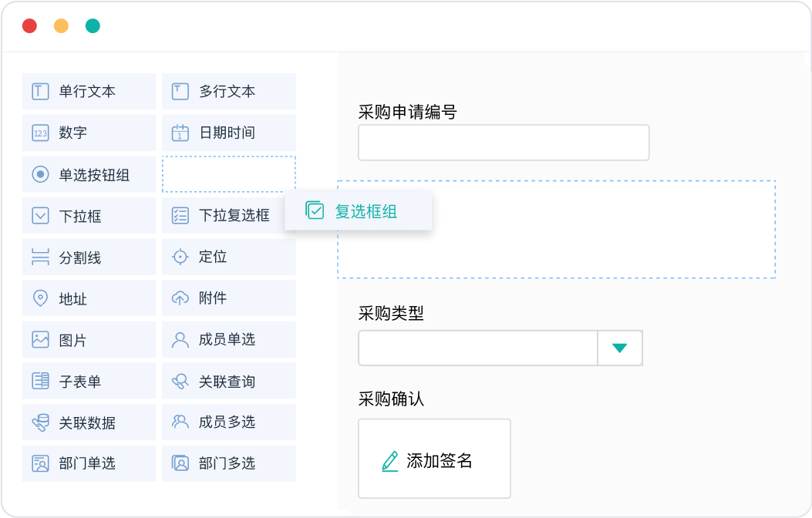Viewport: 812px width, 518px height.
Task: Open the 采购类型 dropdown arrow
Action: coord(619,348)
